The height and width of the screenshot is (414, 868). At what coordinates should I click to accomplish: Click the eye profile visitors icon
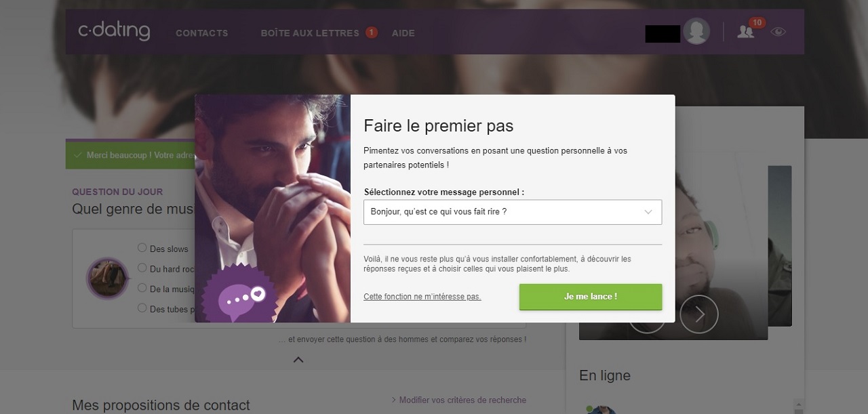(778, 31)
